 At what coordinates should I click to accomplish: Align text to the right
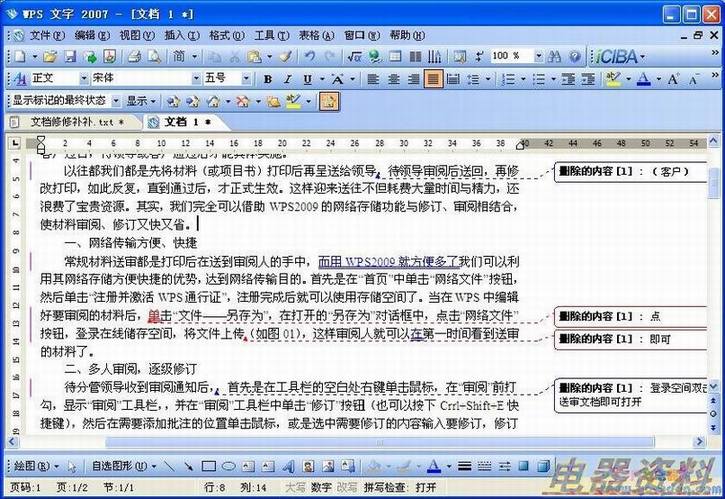click(x=413, y=80)
